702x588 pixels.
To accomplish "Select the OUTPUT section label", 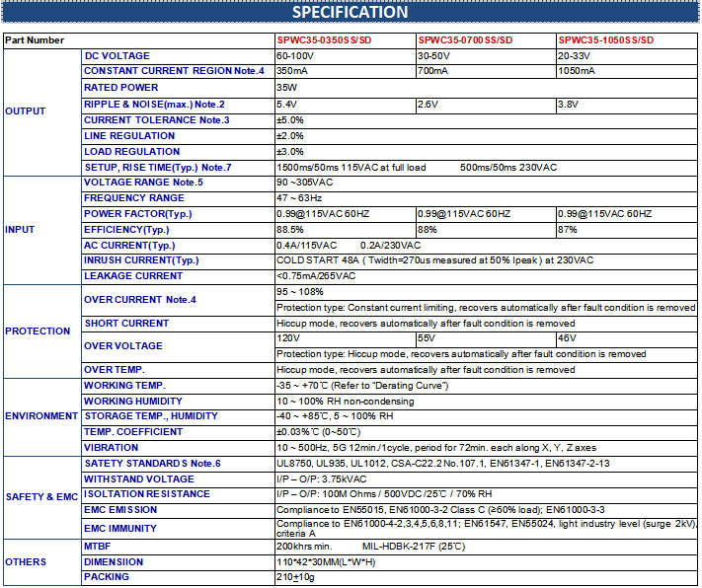I will pyautogui.click(x=26, y=111).
